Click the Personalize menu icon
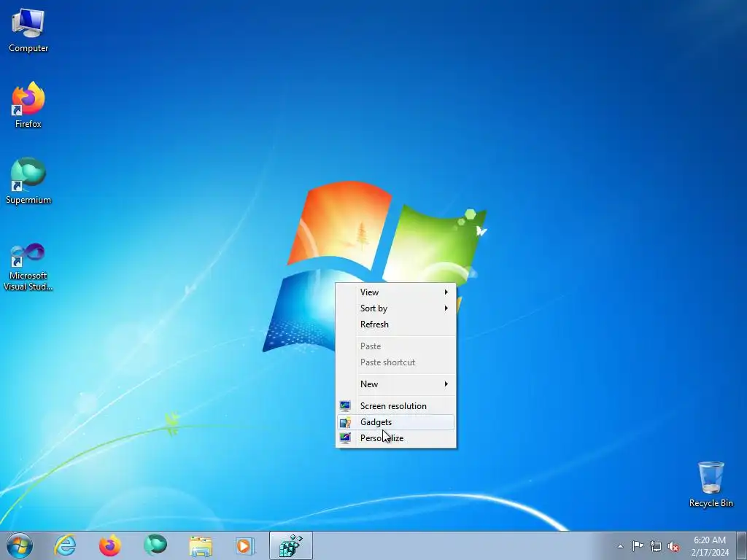The width and height of the screenshot is (747, 560). point(345,438)
